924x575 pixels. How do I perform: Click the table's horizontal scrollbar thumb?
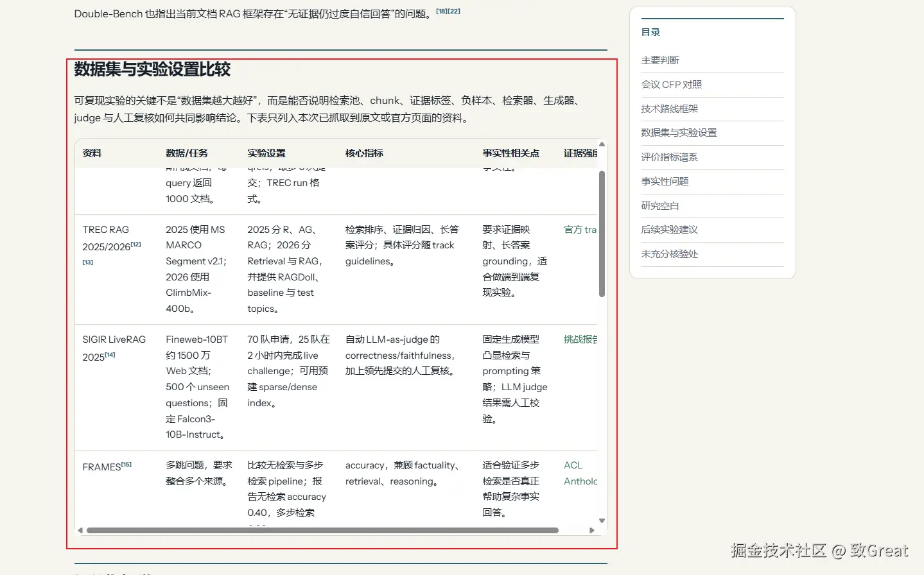tap(322, 531)
